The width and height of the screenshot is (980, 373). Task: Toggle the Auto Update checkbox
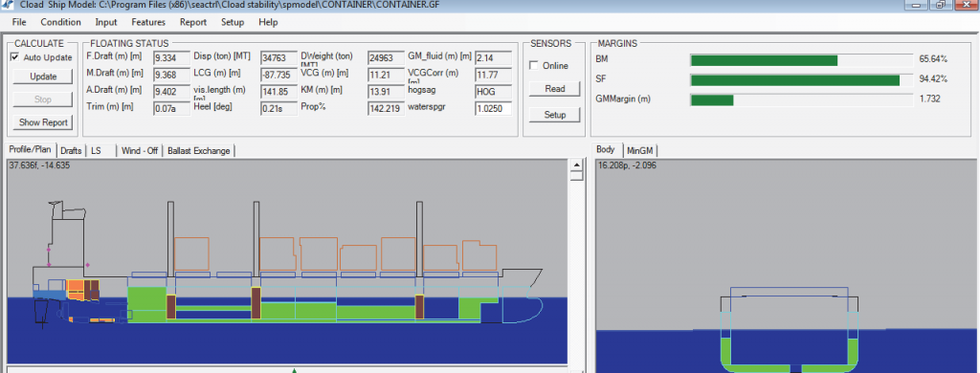point(15,57)
